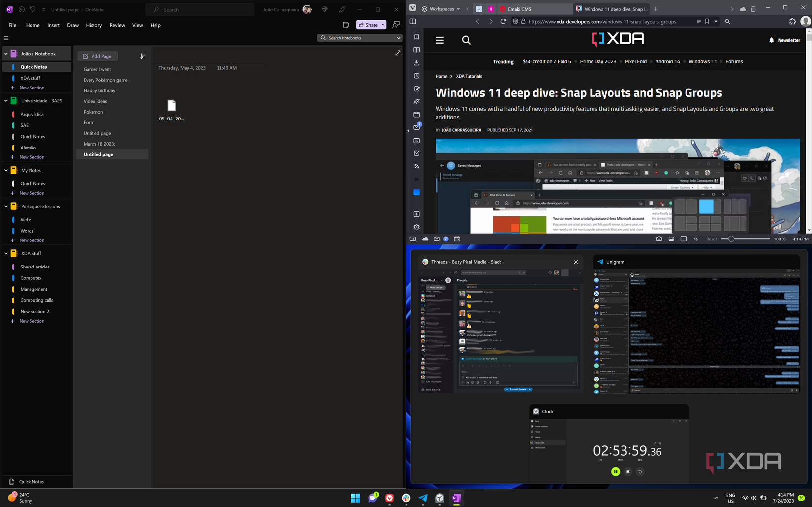This screenshot has width=812, height=507.
Task: Toggle the panel bar in Vivaldi status bar
Action: (412, 239)
